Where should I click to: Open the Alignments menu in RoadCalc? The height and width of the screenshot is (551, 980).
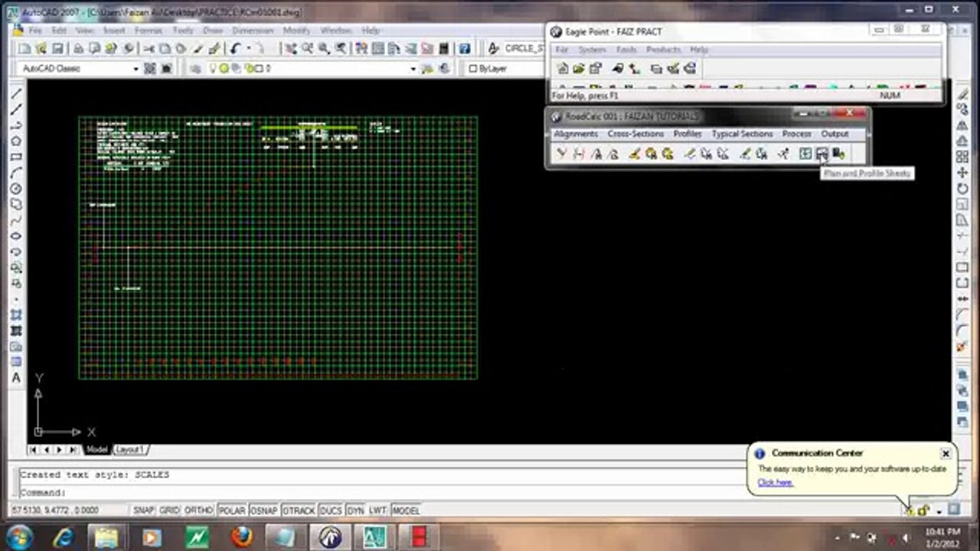(576, 134)
